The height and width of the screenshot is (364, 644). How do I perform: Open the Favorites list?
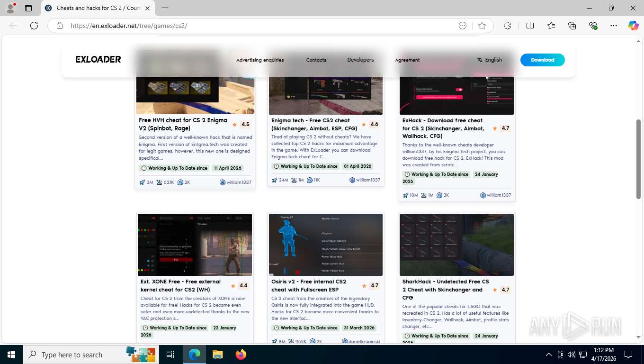(551, 26)
